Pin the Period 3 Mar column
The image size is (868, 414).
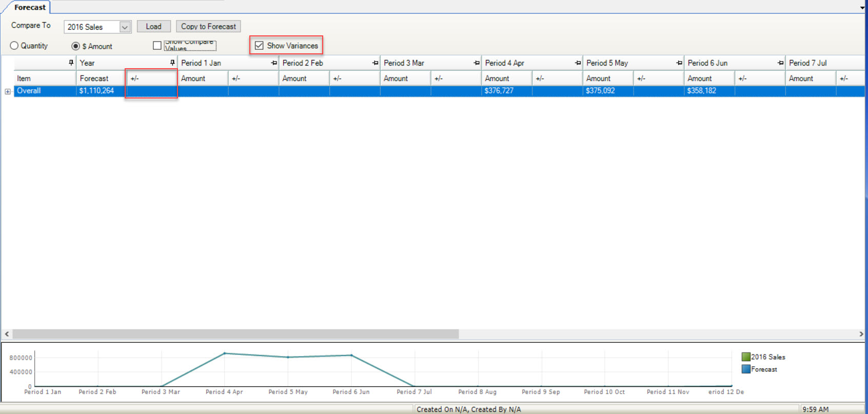point(477,63)
